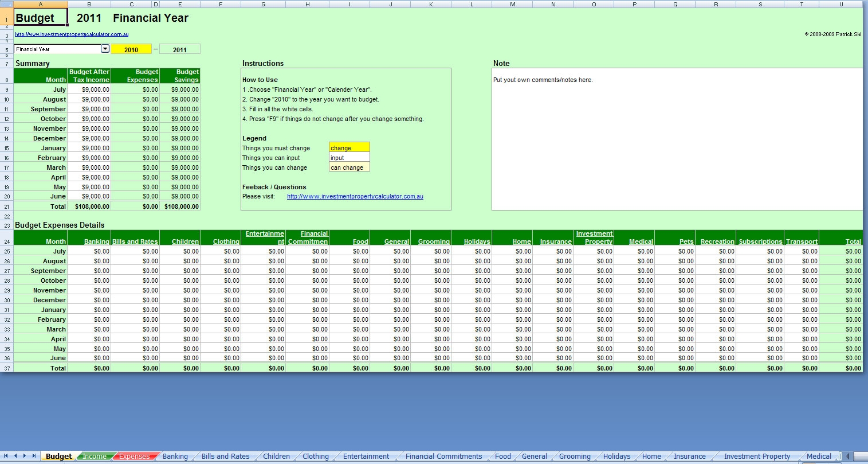Click inside the Note comments box

(676, 143)
